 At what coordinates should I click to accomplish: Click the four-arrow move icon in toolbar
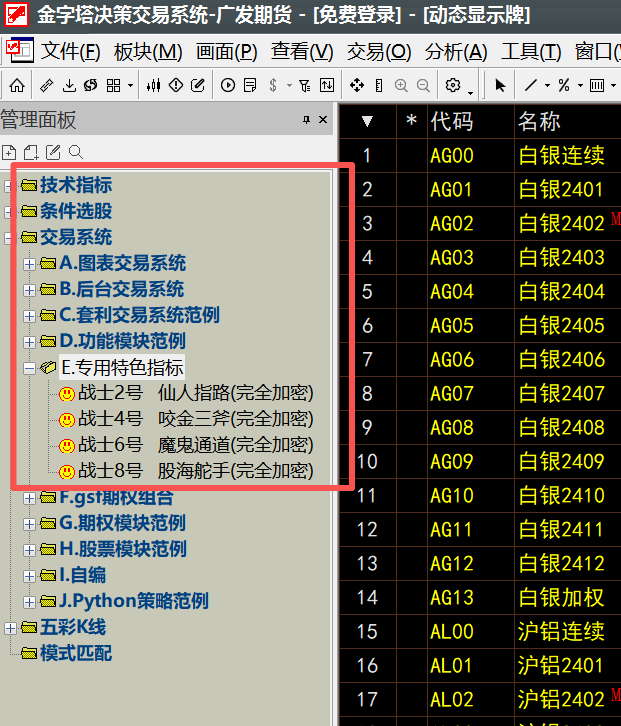point(357,86)
